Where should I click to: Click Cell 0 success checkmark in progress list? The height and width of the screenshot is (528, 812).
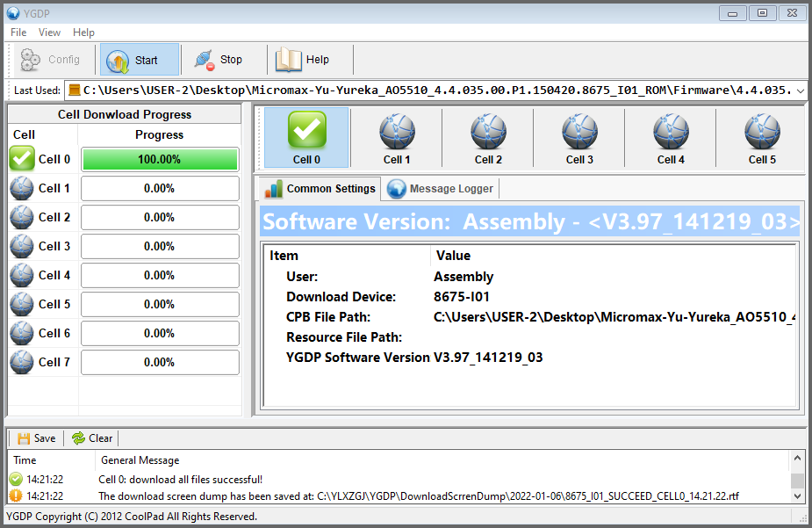pyautogui.click(x=22, y=159)
